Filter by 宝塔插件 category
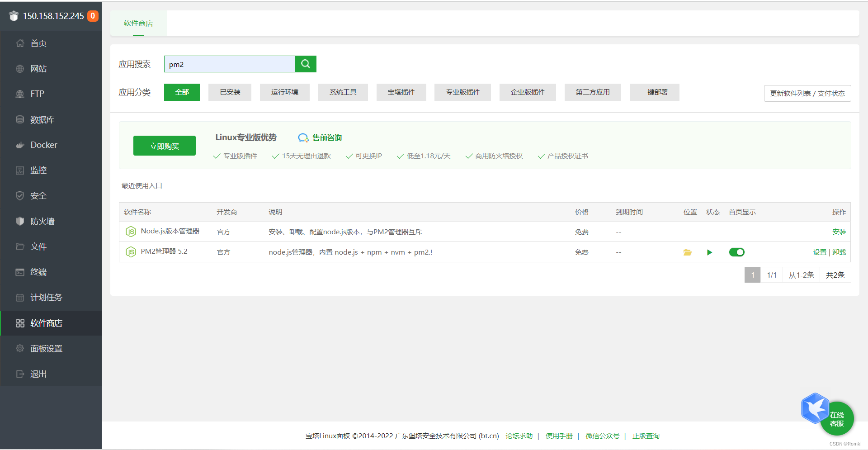 [401, 92]
